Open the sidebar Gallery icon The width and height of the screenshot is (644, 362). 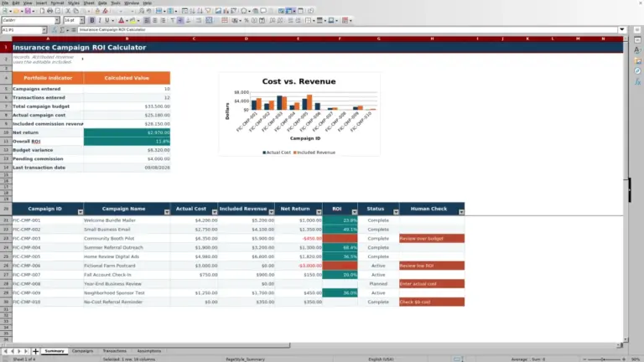pos(637,60)
